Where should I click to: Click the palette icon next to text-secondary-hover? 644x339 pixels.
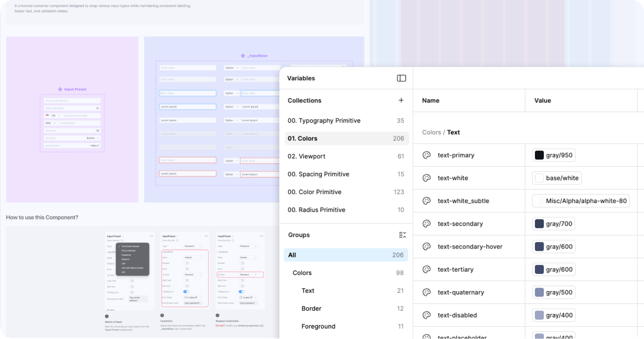[x=427, y=247]
